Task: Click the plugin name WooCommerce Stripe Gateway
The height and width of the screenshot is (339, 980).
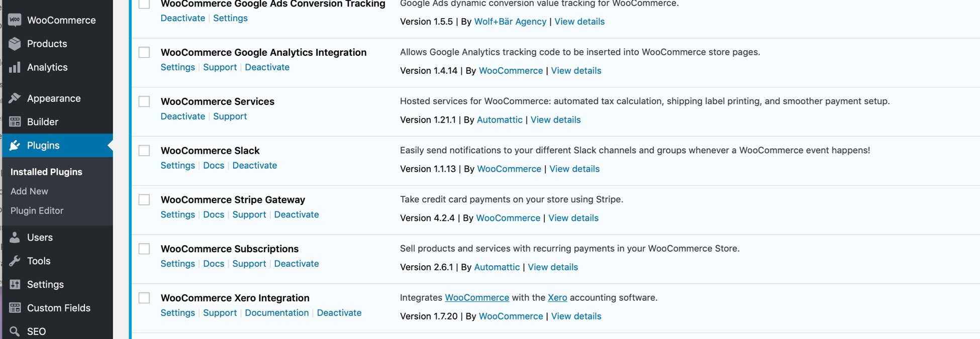Action: click(x=233, y=200)
